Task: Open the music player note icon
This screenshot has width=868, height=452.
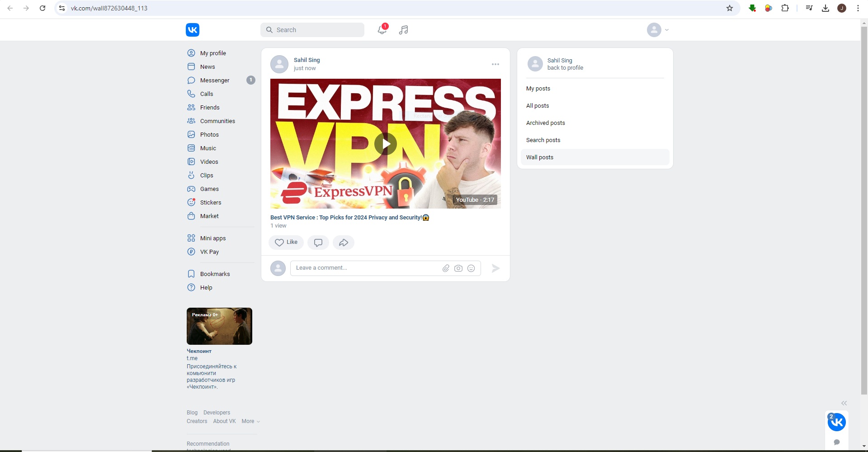Action: (x=404, y=30)
